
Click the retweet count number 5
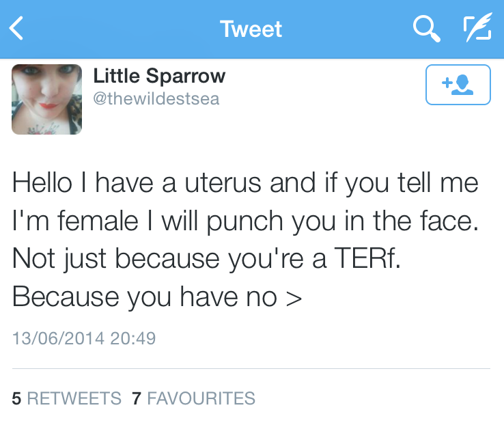(x=16, y=398)
